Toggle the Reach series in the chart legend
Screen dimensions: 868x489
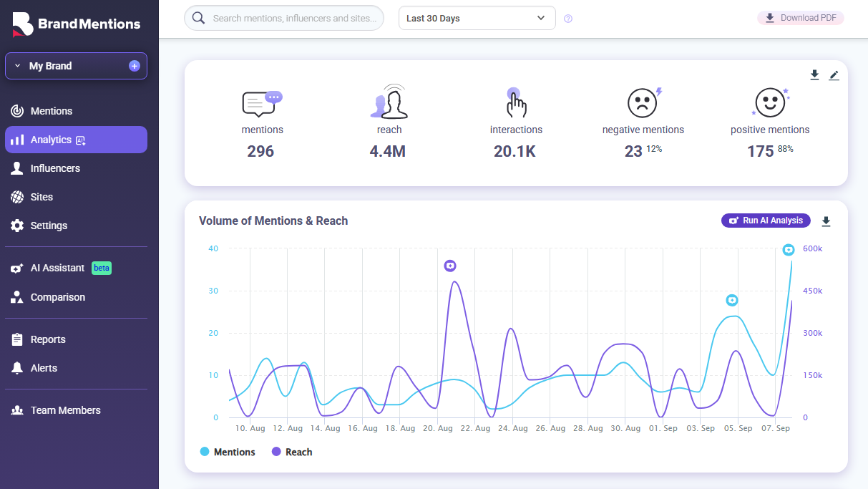(x=292, y=451)
